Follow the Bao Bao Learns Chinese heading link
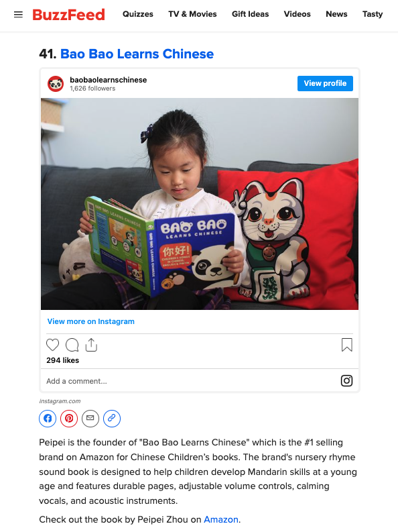Viewport: 398px width, 532px height. point(137,54)
